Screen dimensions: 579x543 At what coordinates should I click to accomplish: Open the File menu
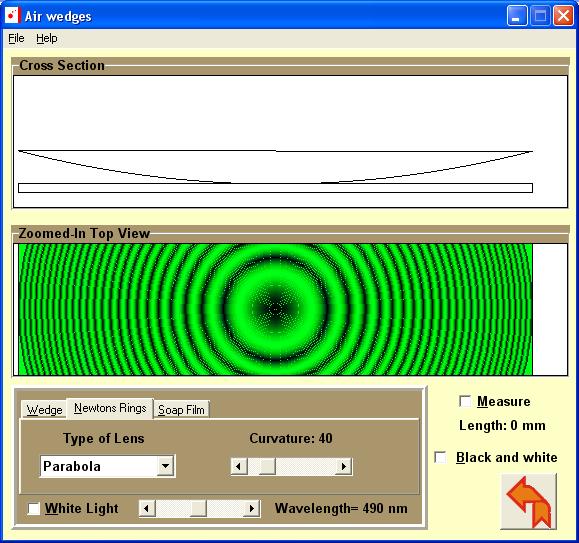(16, 38)
